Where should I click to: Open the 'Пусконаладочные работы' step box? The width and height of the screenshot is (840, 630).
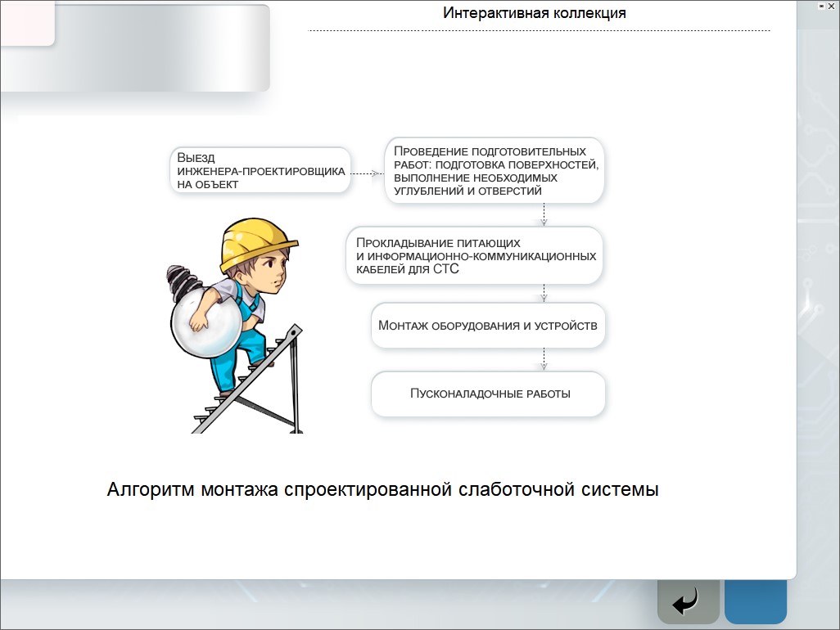489,394
